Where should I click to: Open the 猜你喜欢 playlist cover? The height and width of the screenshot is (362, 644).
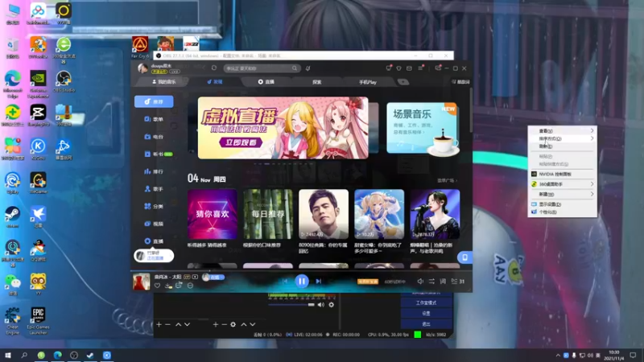click(x=213, y=214)
